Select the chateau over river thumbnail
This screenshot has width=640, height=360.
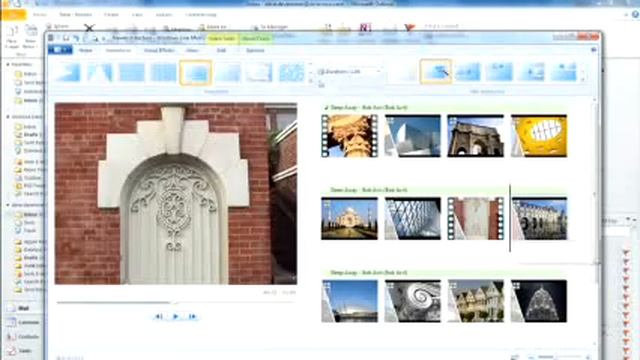pyautogui.click(x=539, y=218)
